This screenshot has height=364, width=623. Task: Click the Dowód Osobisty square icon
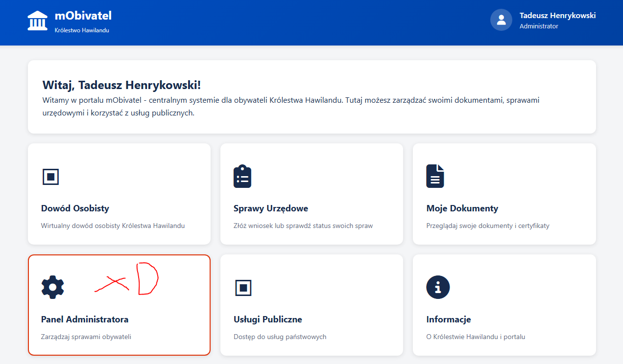tap(50, 176)
